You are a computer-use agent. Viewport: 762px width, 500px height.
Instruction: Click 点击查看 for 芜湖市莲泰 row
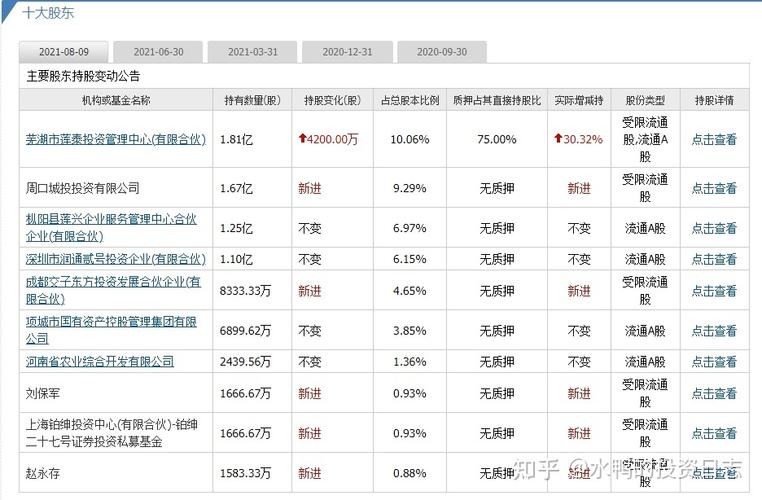coord(714,140)
